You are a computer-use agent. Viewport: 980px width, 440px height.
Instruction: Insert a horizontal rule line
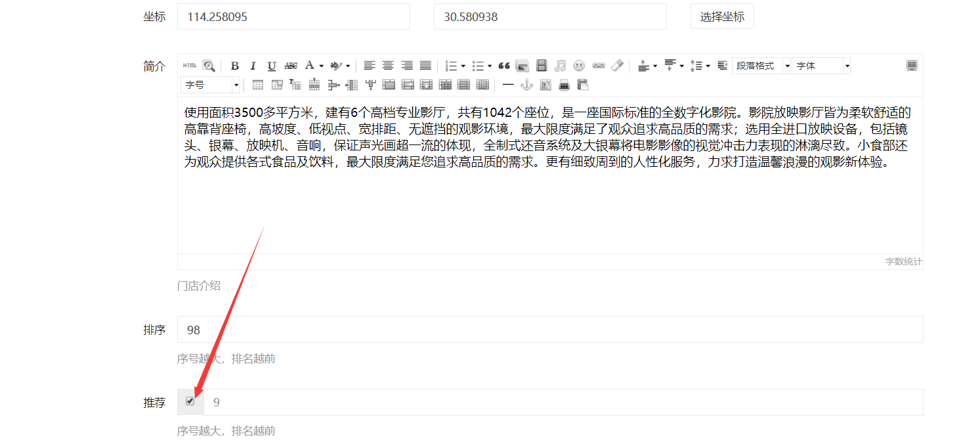click(508, 85)
